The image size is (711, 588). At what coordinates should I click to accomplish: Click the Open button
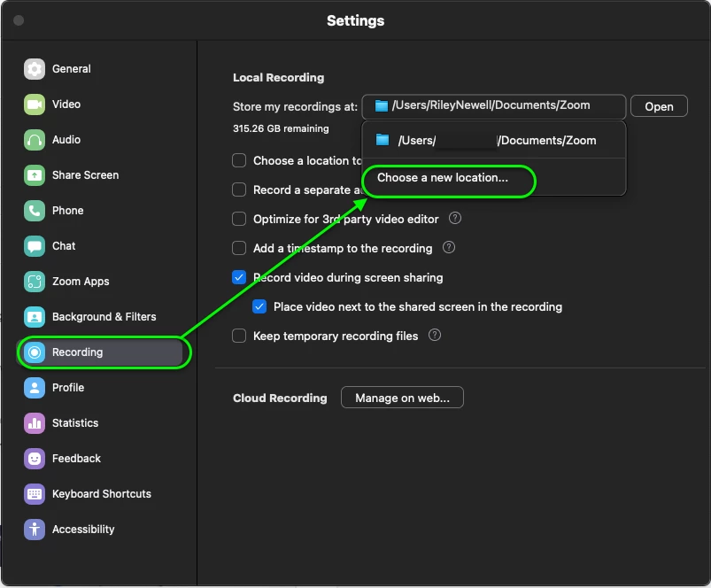[659, 106]
